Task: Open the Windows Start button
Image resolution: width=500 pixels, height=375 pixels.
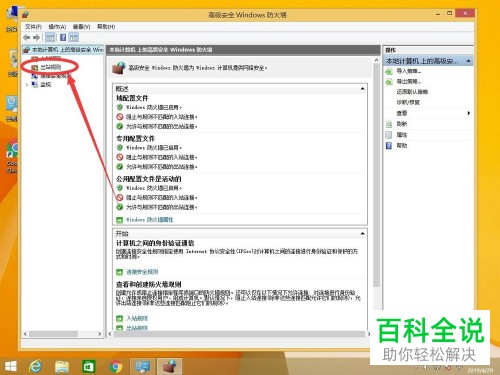Action: click(11, 366)
